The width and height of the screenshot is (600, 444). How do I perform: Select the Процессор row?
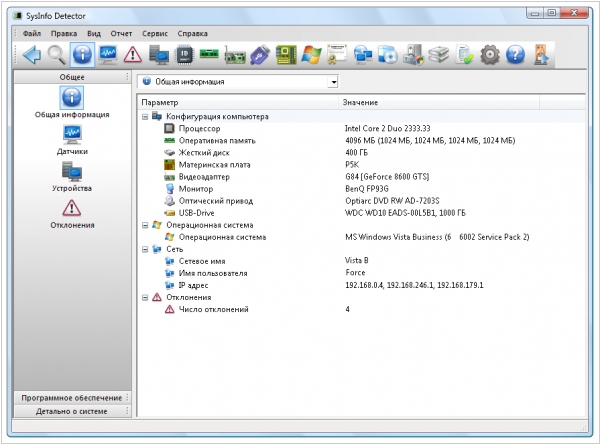tap(362, 129)
